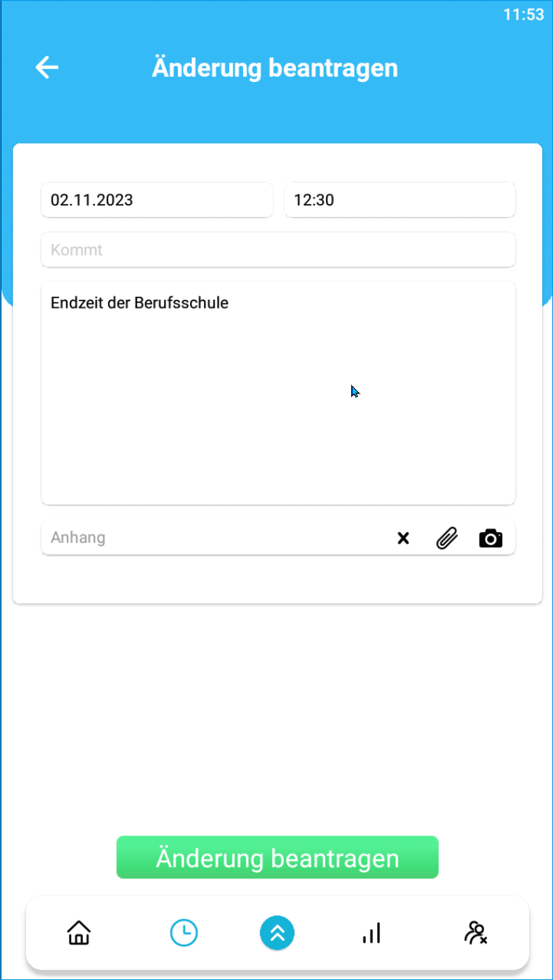The image size is (553, 980).
Task: Remove the attachment with the X icon
Action: pyautogui.click(x=403, y=538)
